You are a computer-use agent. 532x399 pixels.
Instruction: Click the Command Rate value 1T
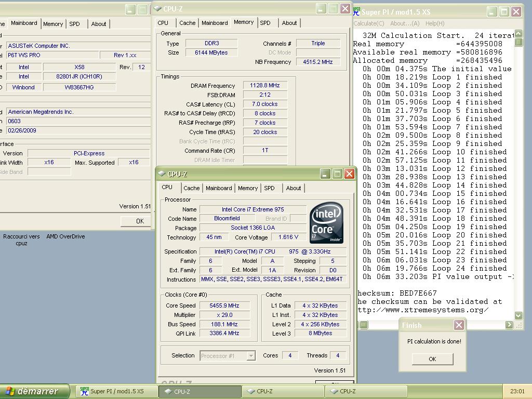point(265,150)
